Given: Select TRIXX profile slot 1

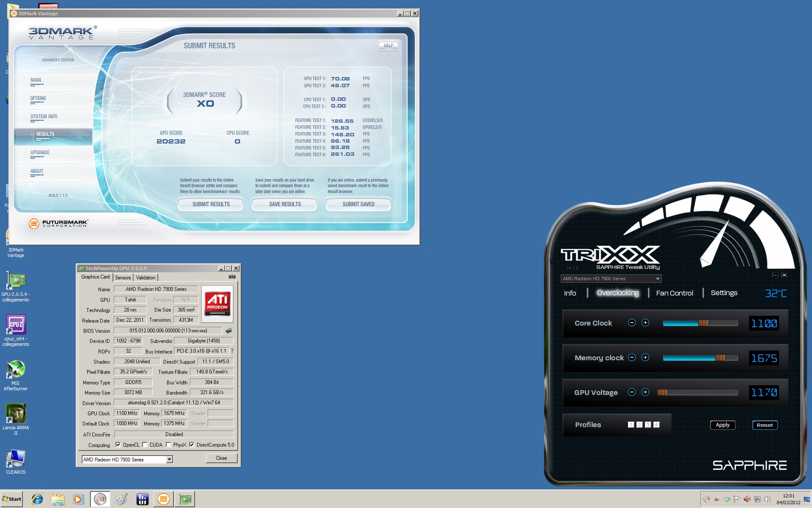Looking at the screenshot, I should 631,425.
